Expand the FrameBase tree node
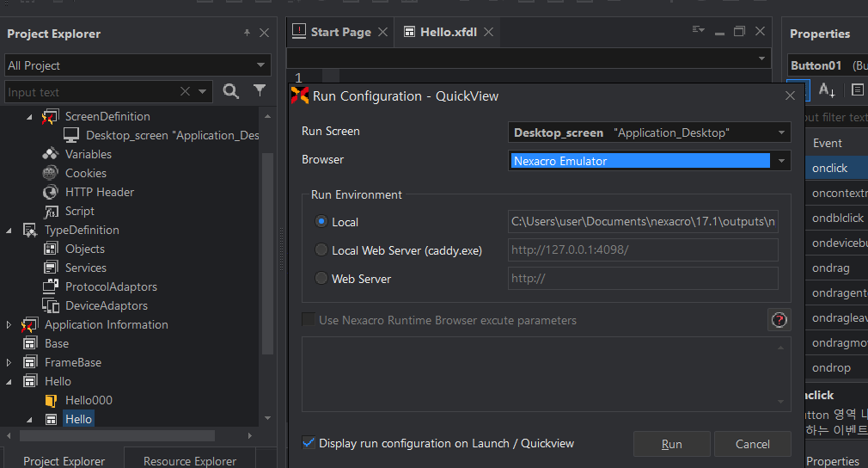868x468 pixels. [9, 362]
